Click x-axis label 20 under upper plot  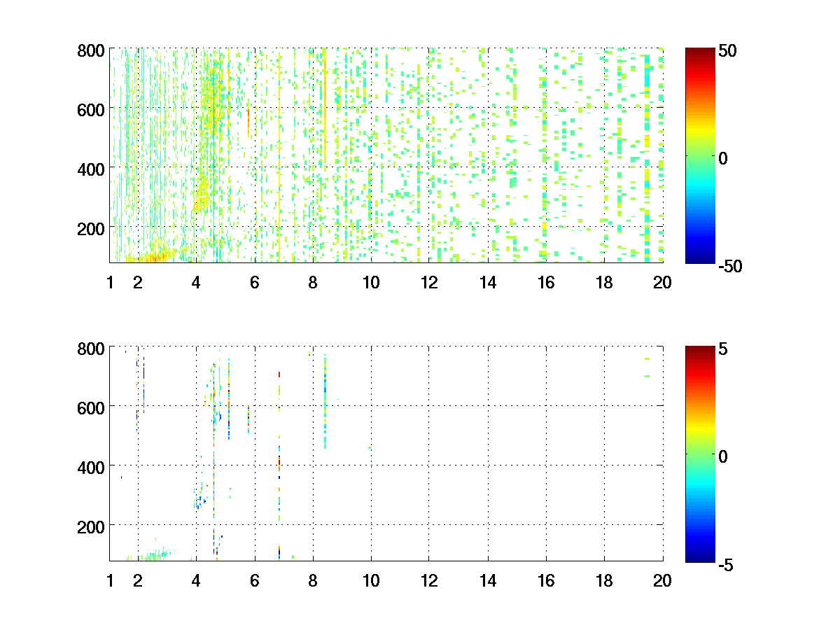click(662, 283)
